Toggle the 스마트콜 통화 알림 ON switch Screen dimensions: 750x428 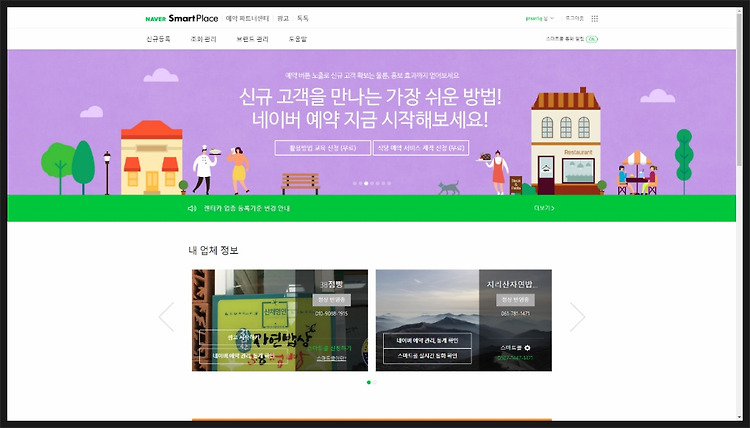(592, 39)
